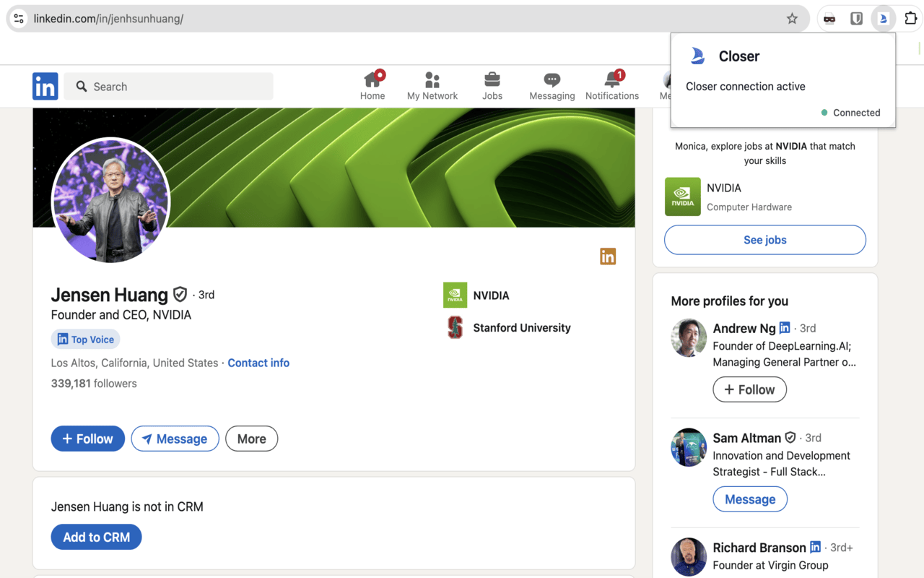Click 'Jensen Huang is not in CRM' text

[x=127, y=506]
